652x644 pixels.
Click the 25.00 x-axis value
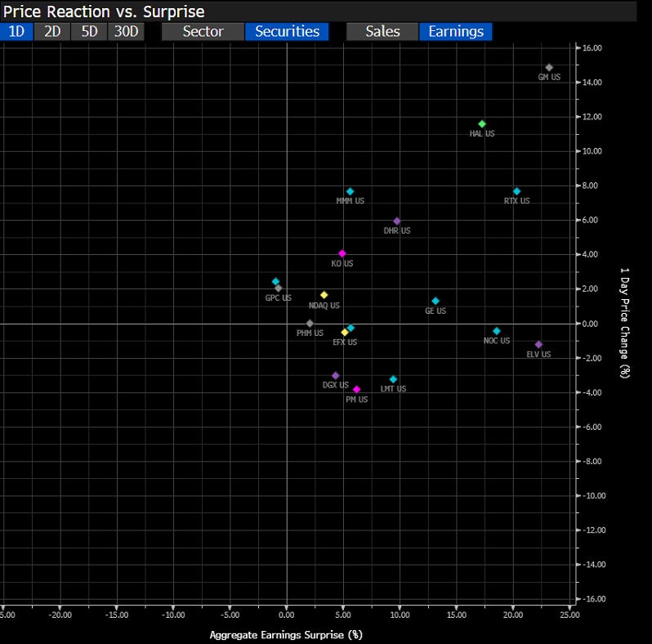point(569,615)
